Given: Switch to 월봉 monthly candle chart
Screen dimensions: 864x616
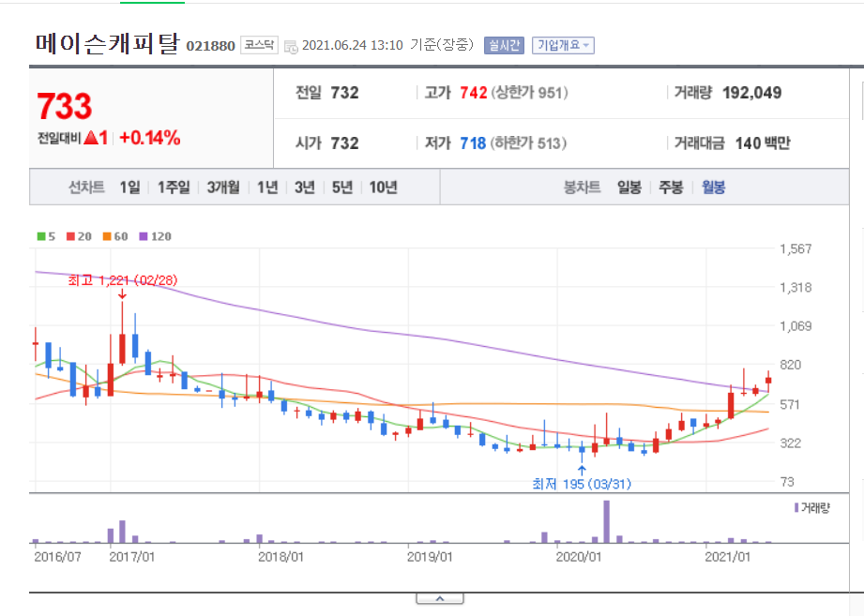Looking at the screenshot, I should click(x=714, y=188).
